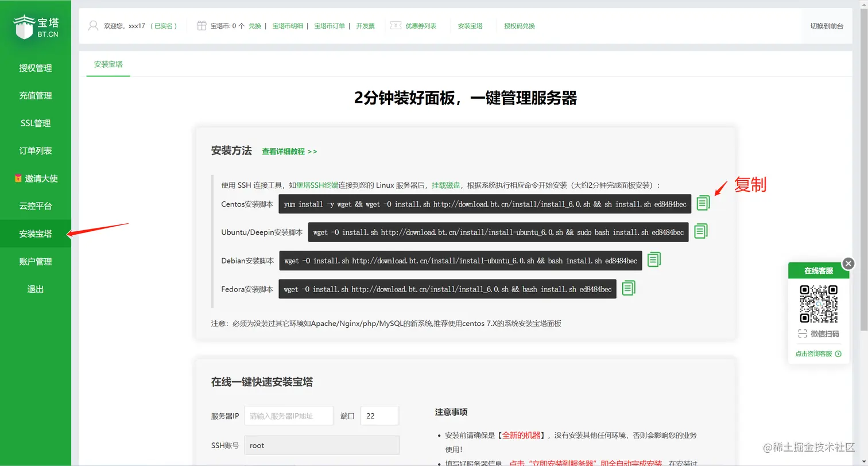Select the 安装宝塔 tab

[108, 64]
